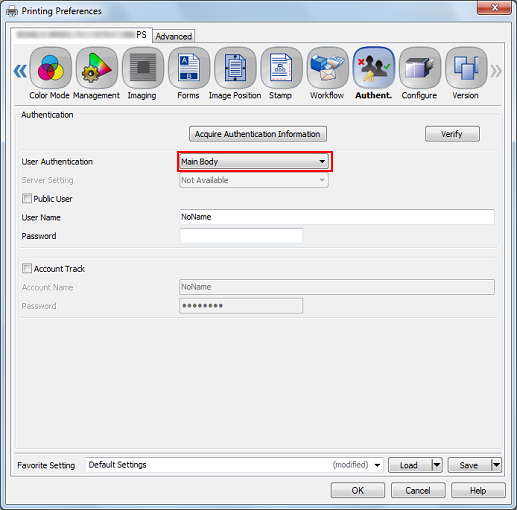Open the Stamp tab icon
This screenshot has width=517, height=510.
pyautogui.click(x=281, y=68)
